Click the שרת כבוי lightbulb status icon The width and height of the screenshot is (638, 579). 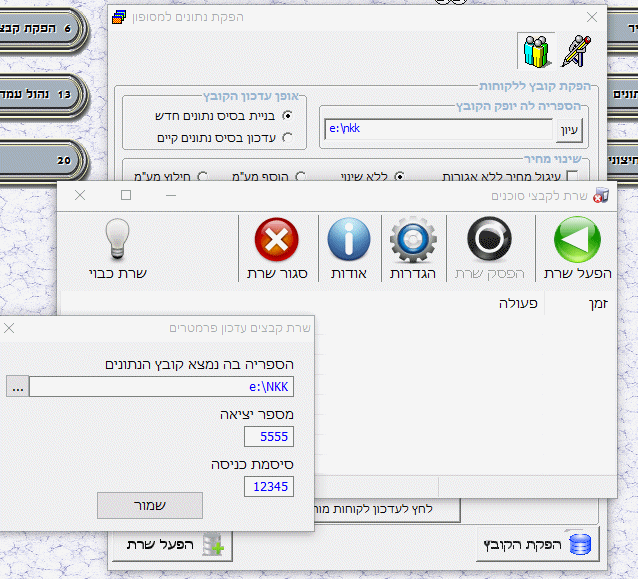click(x=118, y=241)
